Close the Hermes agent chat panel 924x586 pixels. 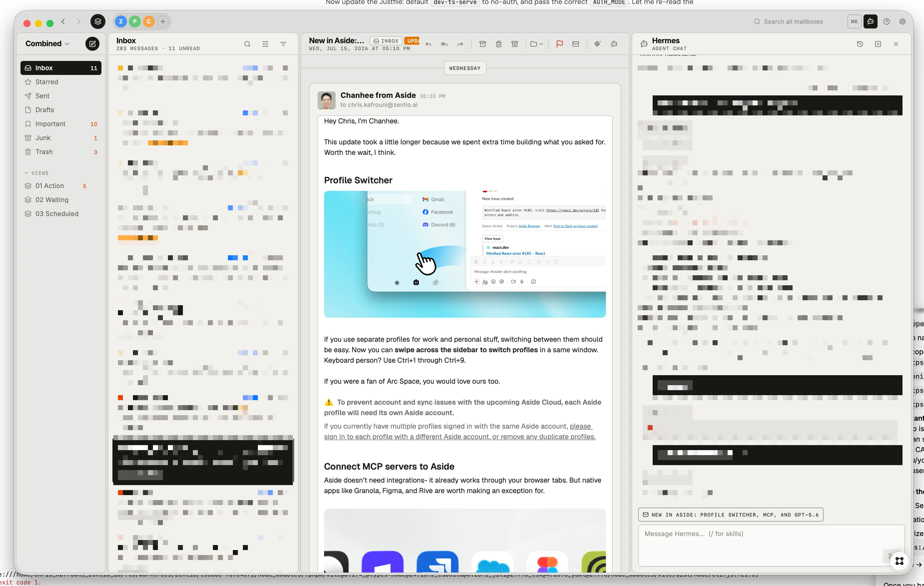pyautogui.click(x=896, y=44)
